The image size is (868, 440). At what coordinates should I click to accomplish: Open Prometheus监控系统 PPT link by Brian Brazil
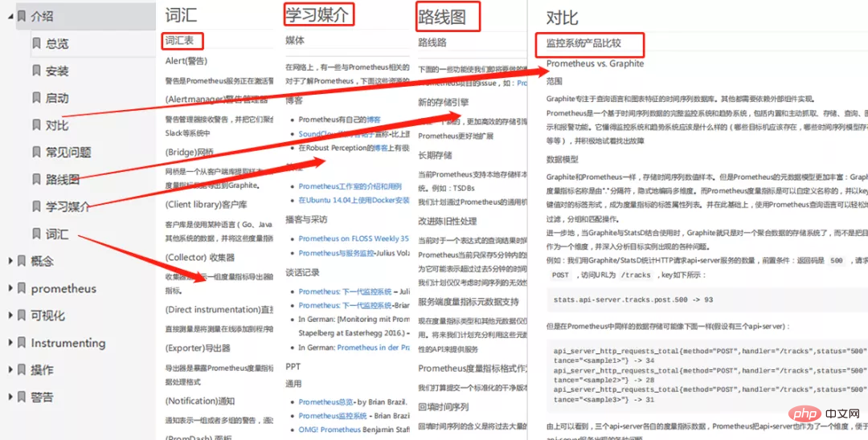click(x=333, y=416)
